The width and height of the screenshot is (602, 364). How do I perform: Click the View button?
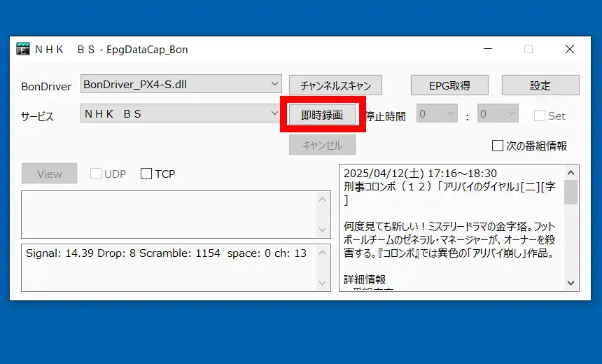click(x=49, y=174)
